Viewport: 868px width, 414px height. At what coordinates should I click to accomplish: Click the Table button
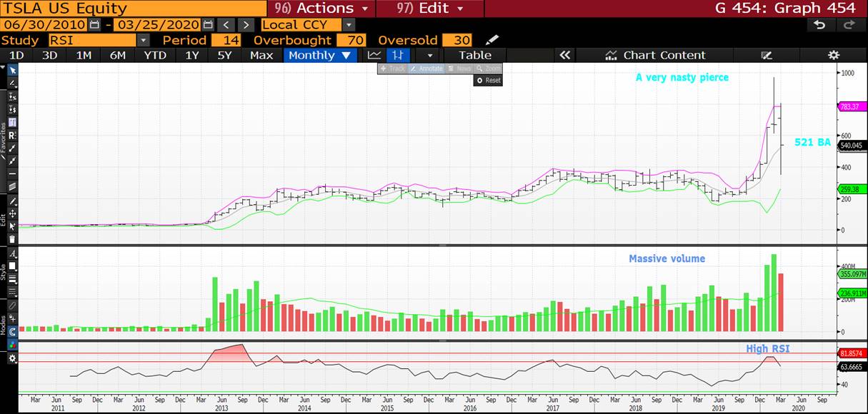tap(475, 55)
